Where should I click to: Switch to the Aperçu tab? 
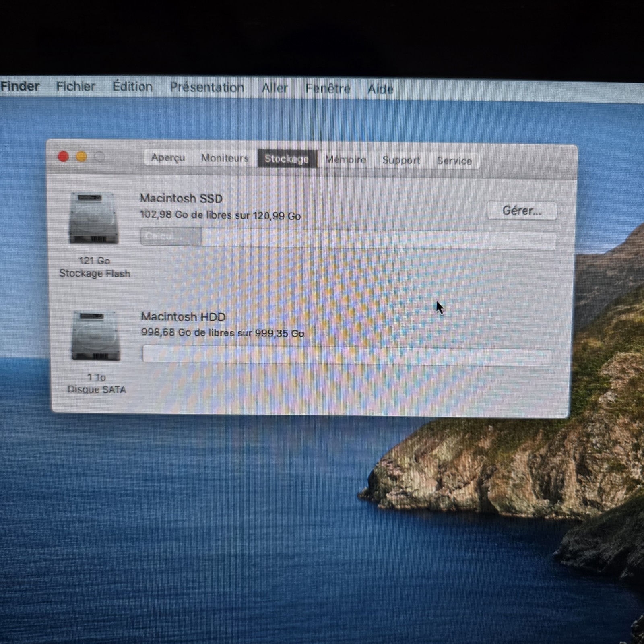click(168, 158)
